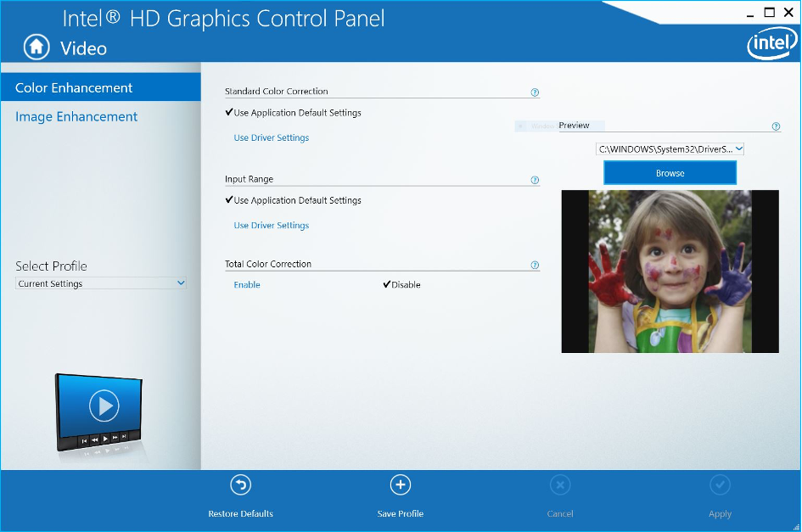Click the Intel logo in the header
This screenshot has height=532, width=802.
pyautogui.click(x=771, y=43)
